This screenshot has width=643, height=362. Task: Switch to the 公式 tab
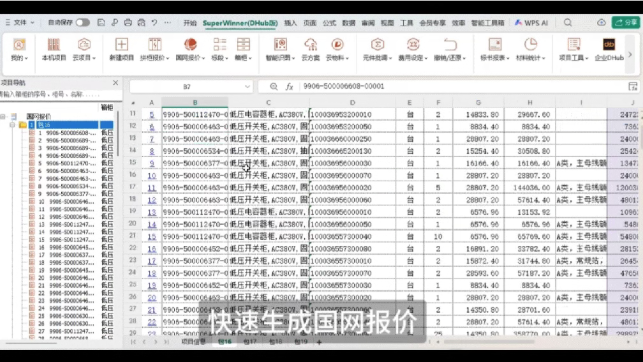[329, 23]
